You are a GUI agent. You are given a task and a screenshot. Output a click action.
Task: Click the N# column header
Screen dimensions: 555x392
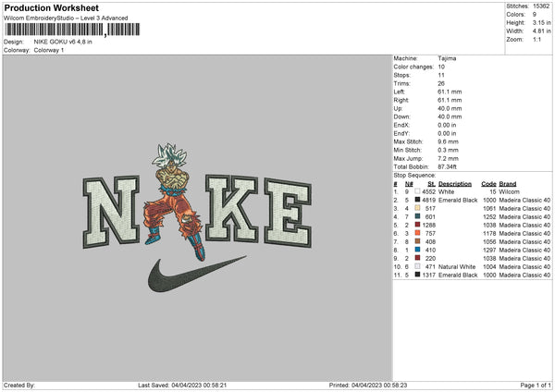coord(409,184)
